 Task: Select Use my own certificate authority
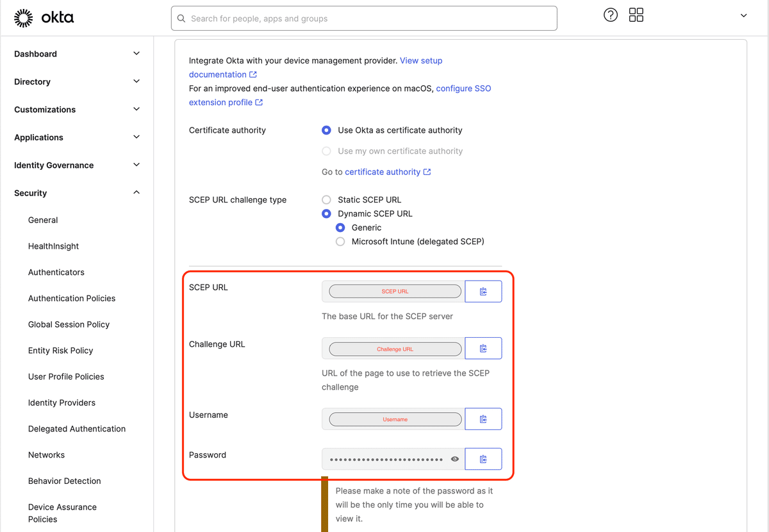(x=326, y=151)
